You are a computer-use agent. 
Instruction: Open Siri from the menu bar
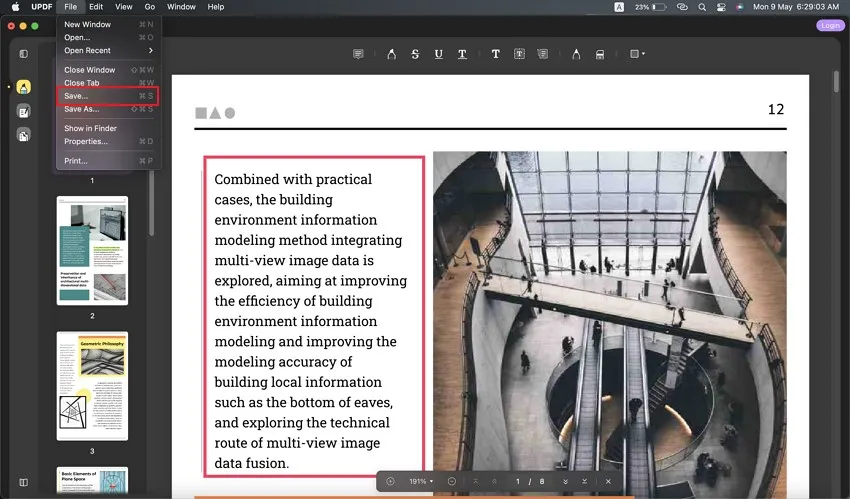tap(739, 7)
